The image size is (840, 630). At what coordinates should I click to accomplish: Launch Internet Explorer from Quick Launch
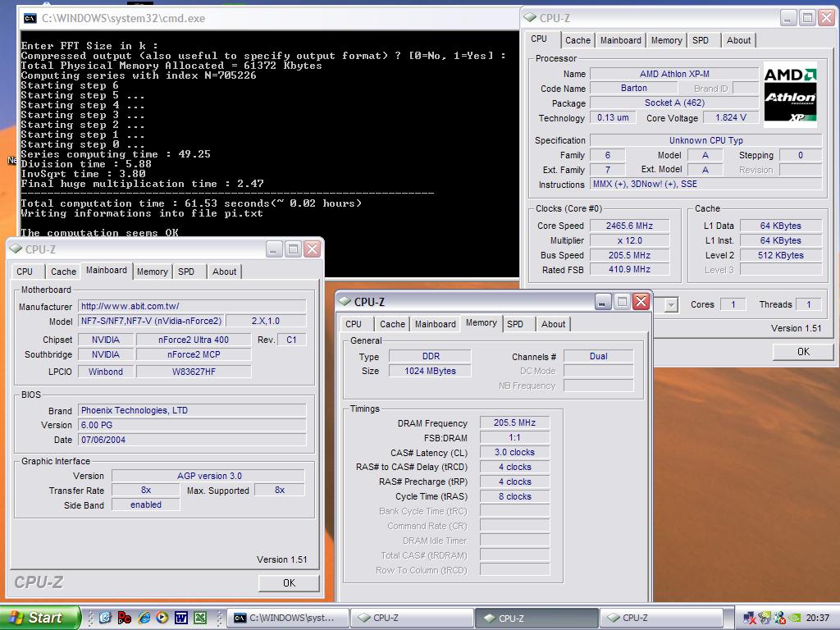point(144,618)
